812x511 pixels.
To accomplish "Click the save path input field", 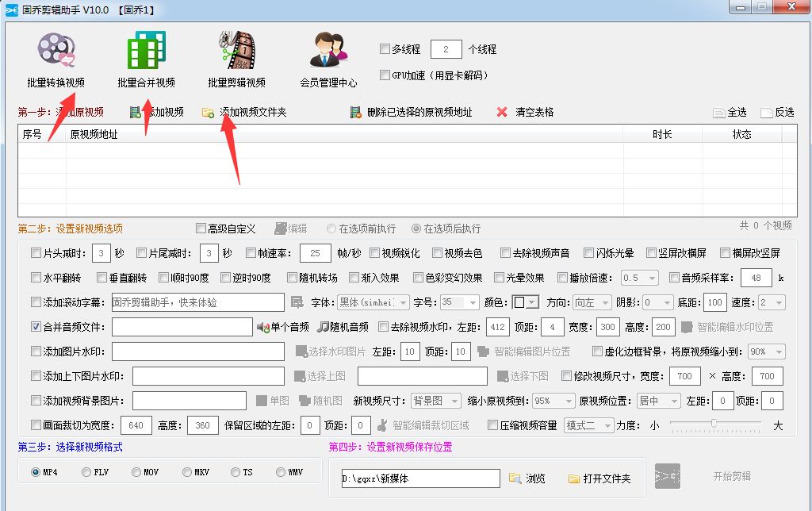I will pyautogui.click(x=419, y=478).
